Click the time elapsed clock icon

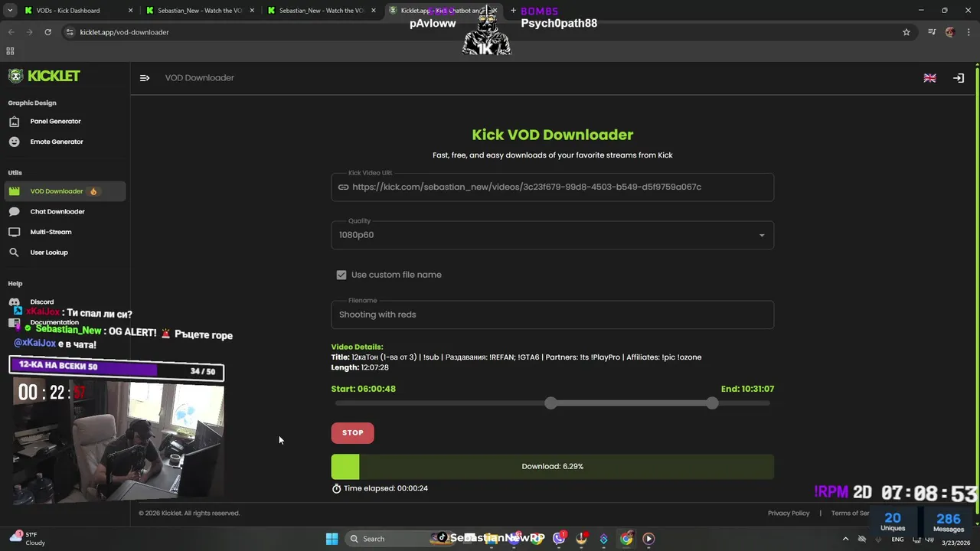[336, 488]
